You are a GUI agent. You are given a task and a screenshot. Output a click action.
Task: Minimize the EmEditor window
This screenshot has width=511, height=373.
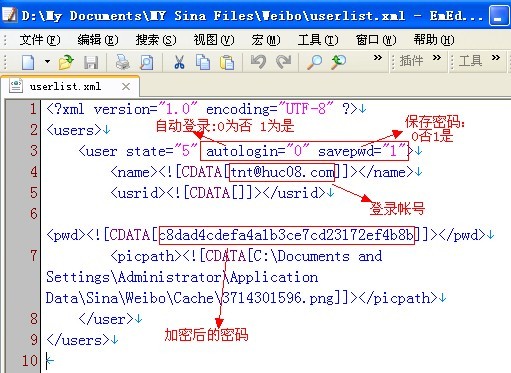tap(499, 15)
